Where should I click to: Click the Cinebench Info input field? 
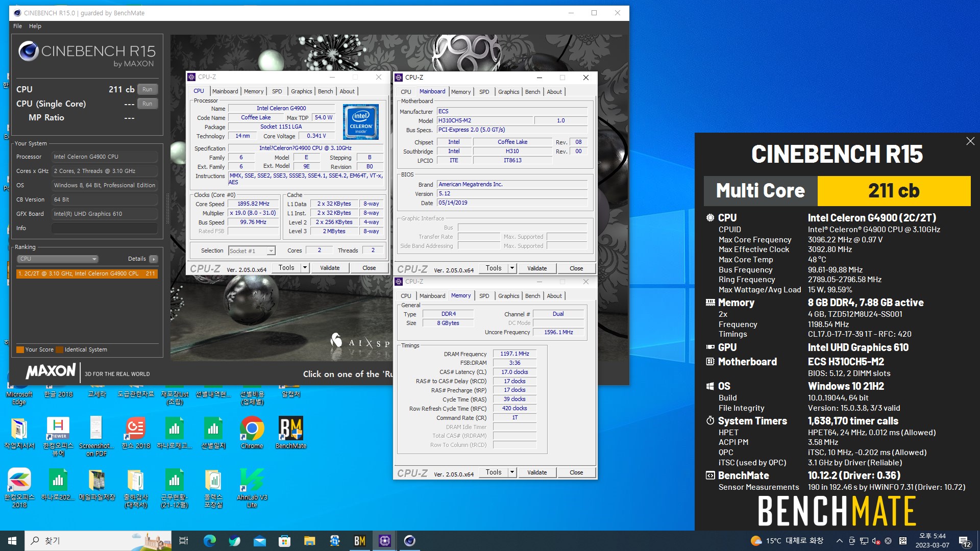[x=104, y=228]
